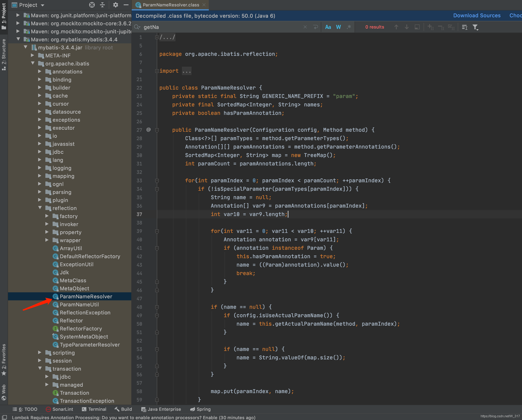
Task: Open the Structure side tab
Action: tap(4, 54)
